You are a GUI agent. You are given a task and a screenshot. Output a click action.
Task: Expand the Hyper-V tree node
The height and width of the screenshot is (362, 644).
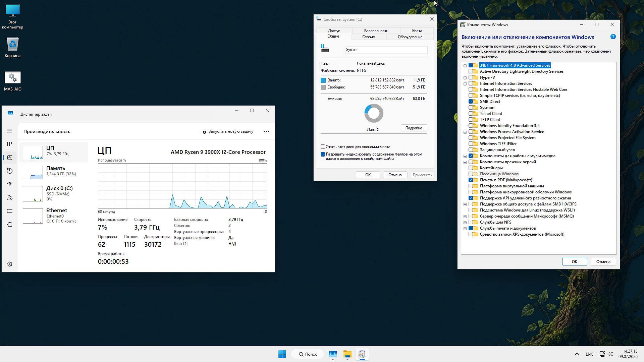tap(465, 78)
